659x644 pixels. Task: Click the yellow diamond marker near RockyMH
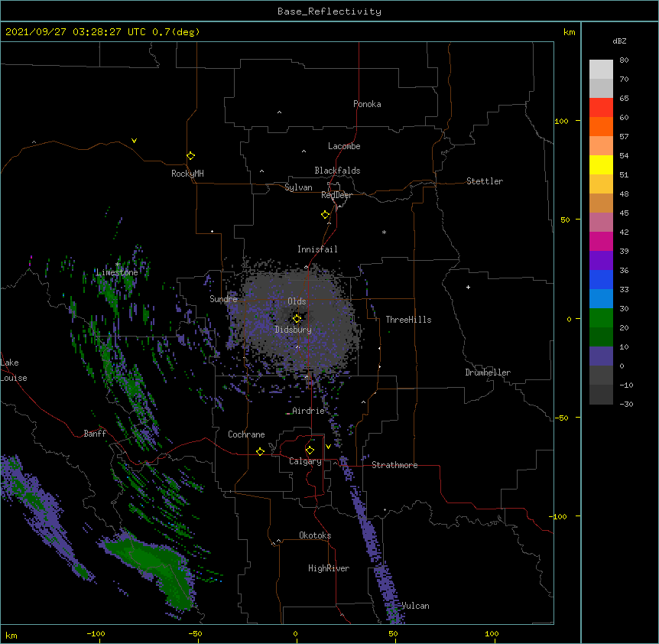pyautogui.click(x=191, y=156)
